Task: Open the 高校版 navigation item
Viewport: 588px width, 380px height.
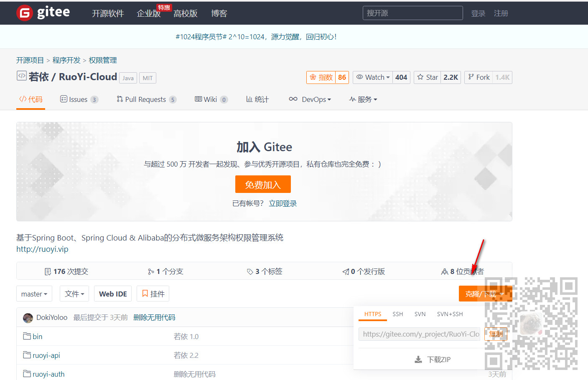Action: 185,13
